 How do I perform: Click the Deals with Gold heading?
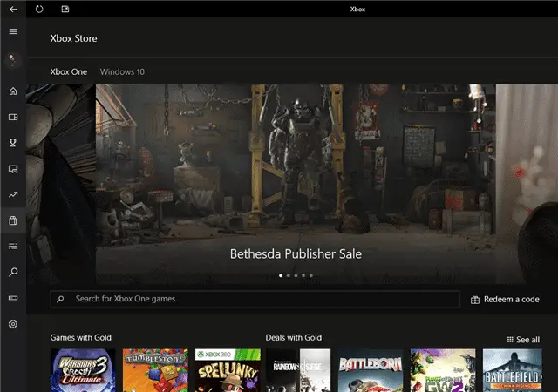294,338
